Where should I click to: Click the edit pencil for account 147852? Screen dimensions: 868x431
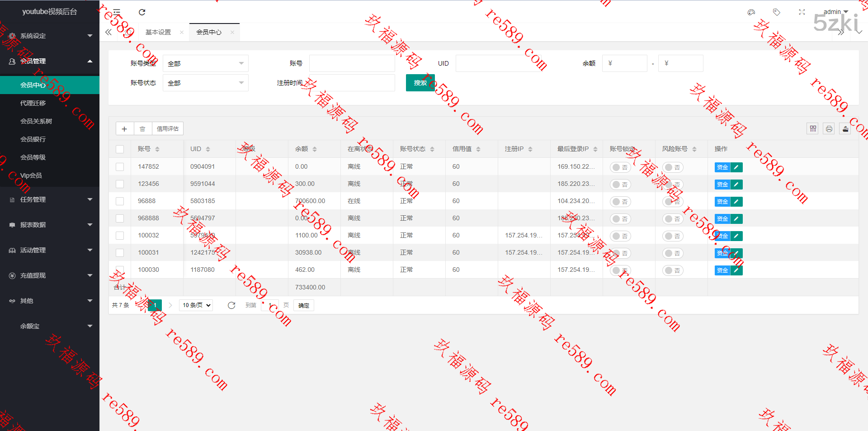tap(736, 167)
